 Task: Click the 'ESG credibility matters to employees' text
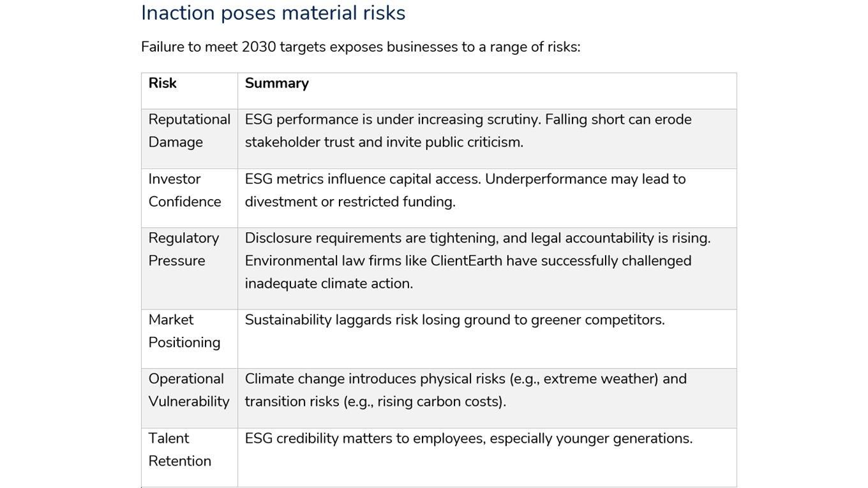468,439
